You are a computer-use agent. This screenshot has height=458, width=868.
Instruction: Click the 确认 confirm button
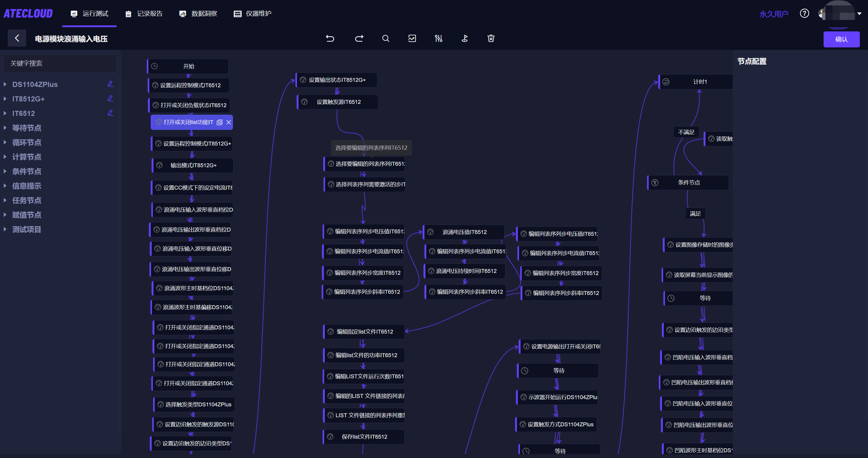coord(841,40)
